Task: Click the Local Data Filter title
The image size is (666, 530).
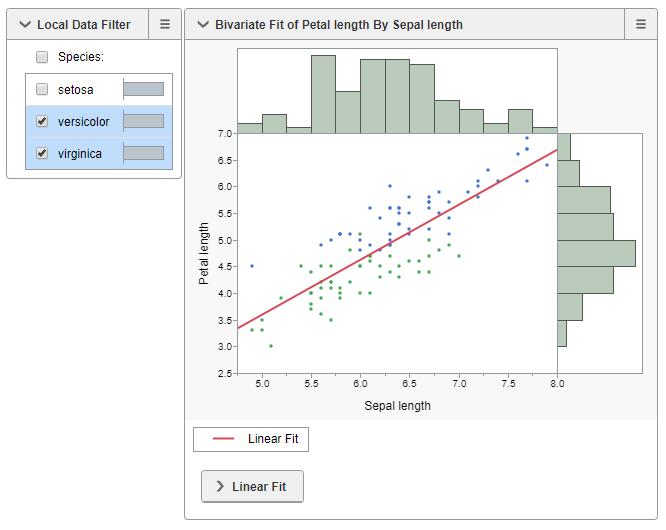Action: (83, 24)
